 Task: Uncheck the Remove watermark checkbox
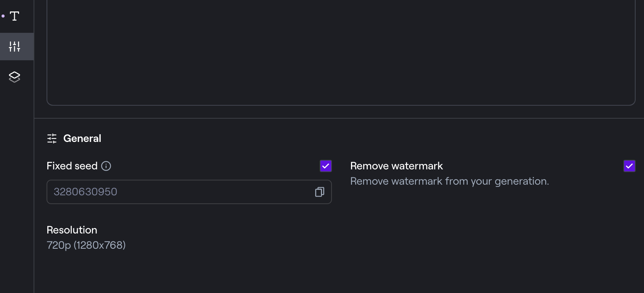click(x=630, y=166)
